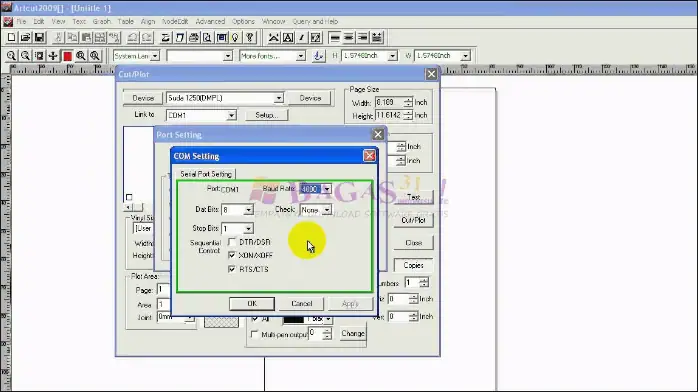Image resolution: width=698 pixels, height=392 pixels.
Task: Open the System Len font dropdown
Action: [155, 56]
